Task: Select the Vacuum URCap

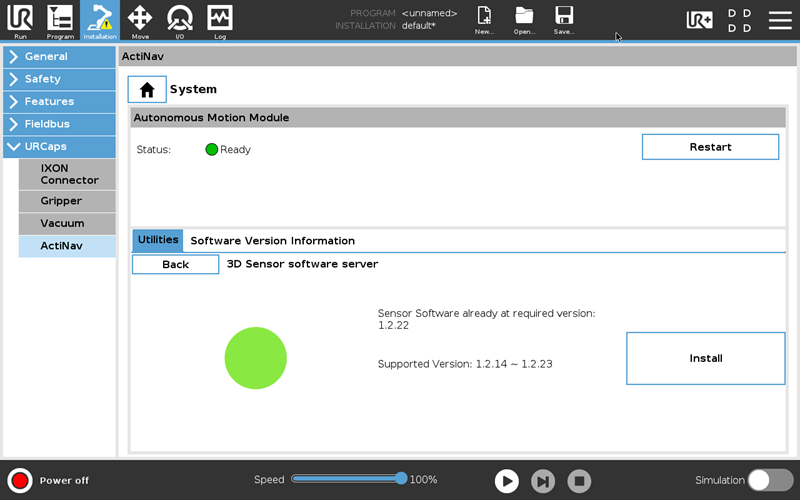Action: 67,223
